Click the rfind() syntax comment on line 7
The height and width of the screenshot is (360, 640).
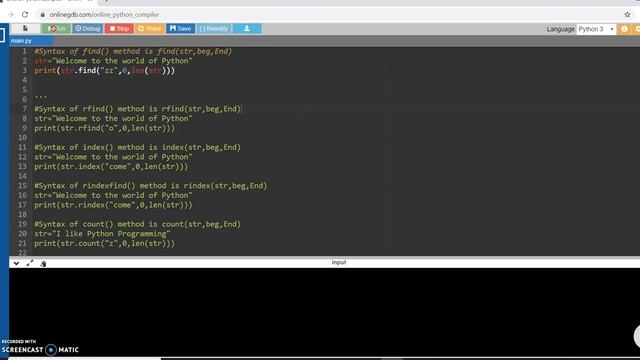point(138,109)
